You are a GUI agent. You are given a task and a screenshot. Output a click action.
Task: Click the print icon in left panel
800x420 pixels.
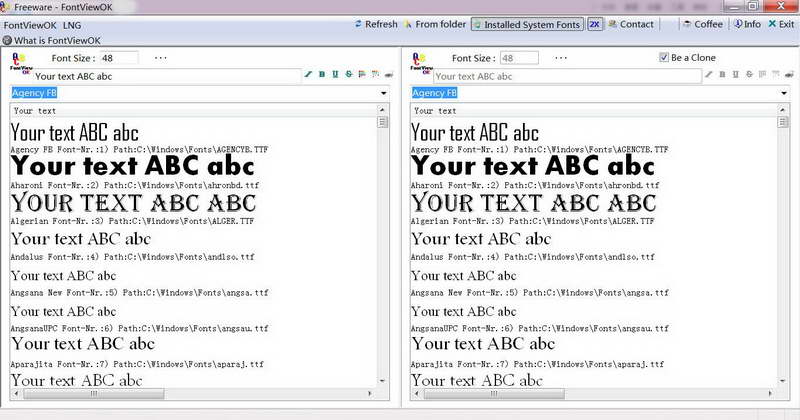[389, 75]
